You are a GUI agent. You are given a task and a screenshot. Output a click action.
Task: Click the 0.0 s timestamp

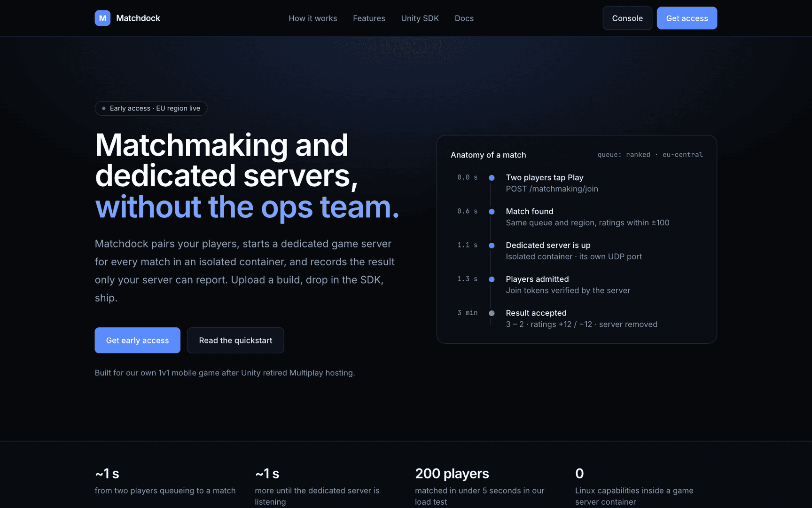click(468, 177)
